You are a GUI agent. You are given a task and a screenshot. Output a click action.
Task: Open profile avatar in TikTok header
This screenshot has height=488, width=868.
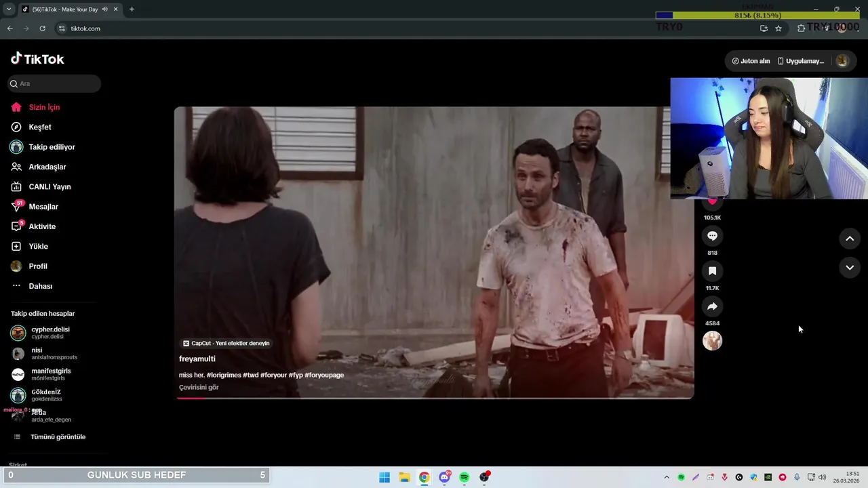point(842,61)
